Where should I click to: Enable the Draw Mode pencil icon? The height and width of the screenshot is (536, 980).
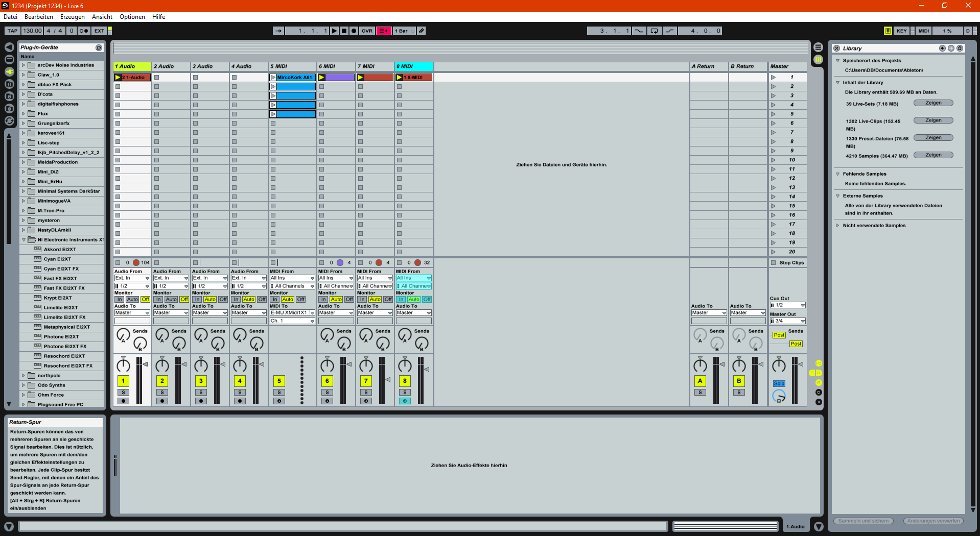coord(422,31)
